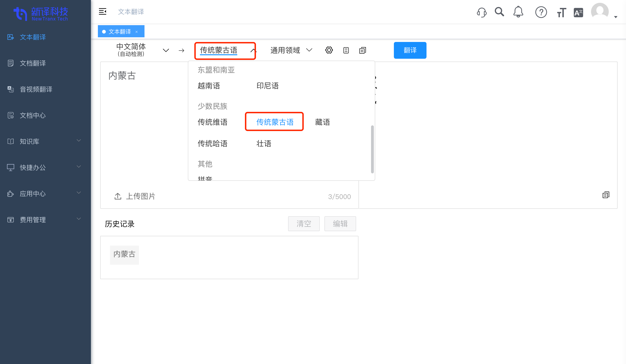Click 内蒙古 in the history records
This screenshot has width=626, height=364.
click(124, 254)
